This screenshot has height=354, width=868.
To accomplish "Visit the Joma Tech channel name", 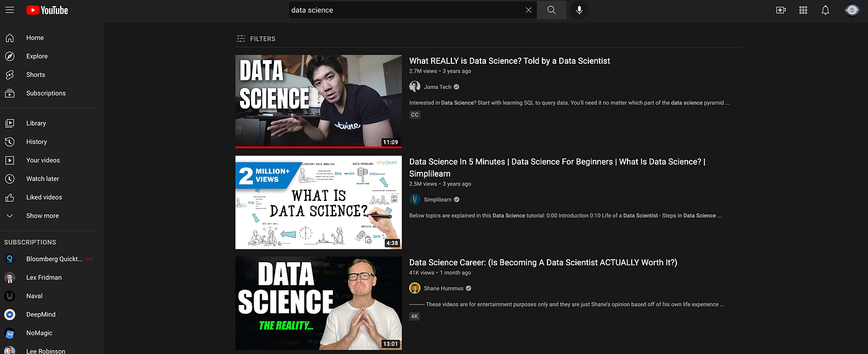I will 438,87.
